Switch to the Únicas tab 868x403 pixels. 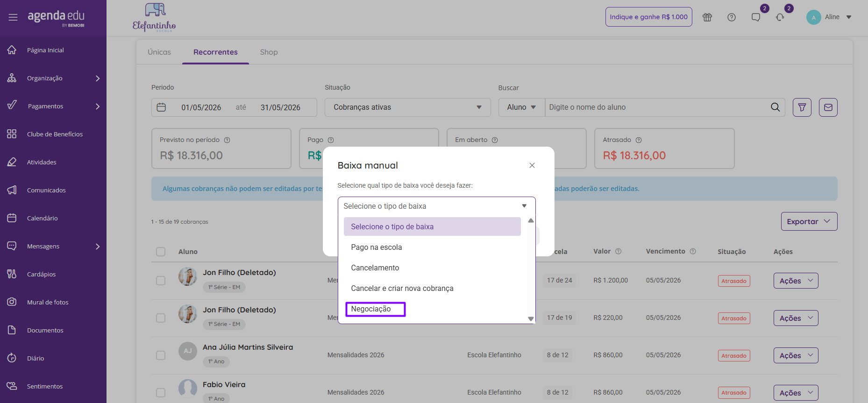coord(159,52)
